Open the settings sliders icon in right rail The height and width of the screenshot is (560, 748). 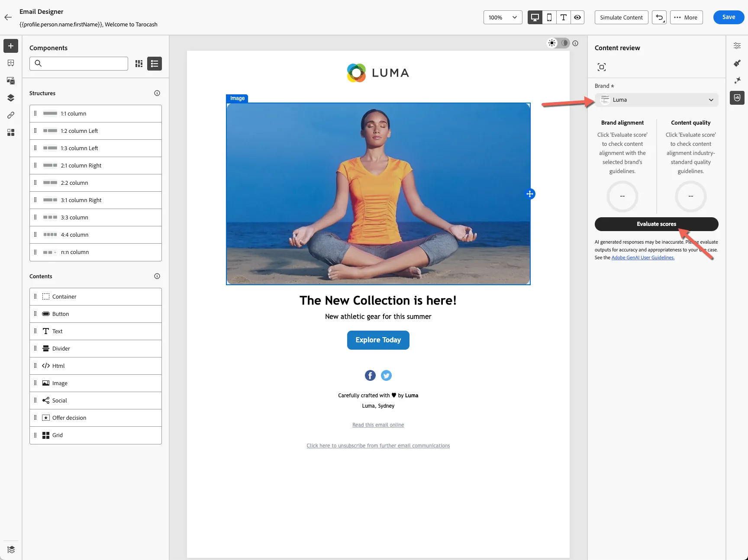click(737, 46)
